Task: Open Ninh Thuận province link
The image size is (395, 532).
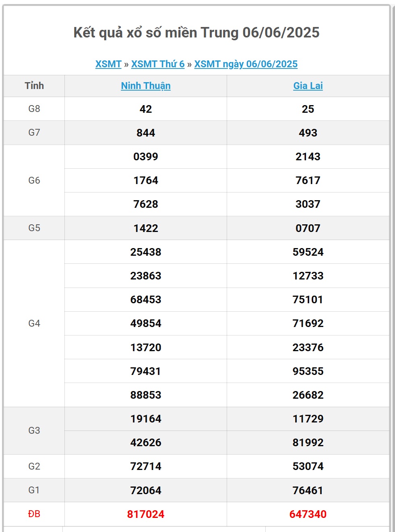Action: tap(146, 86)
